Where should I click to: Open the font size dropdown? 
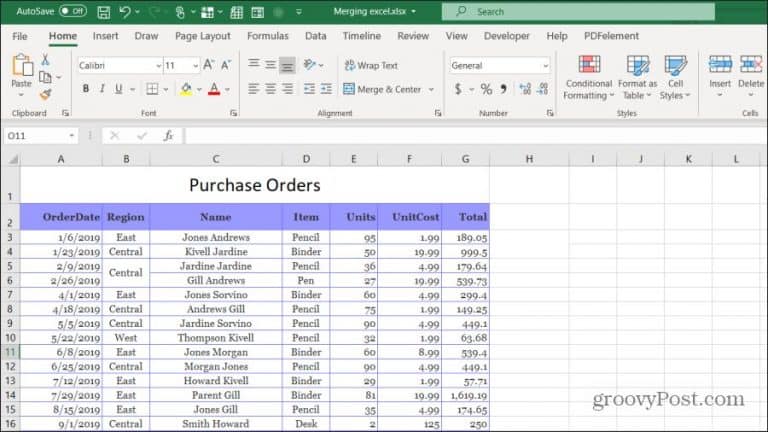[195, 66]
